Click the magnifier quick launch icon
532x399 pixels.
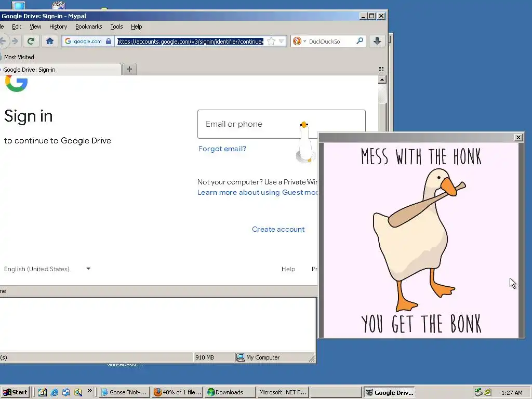point(78,392)
